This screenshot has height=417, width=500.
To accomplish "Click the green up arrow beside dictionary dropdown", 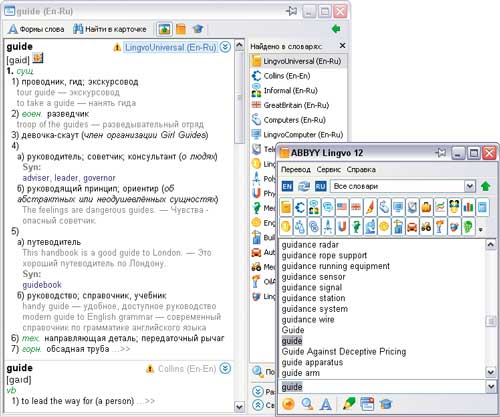I will pyautogui.click(x=486, y=186).
